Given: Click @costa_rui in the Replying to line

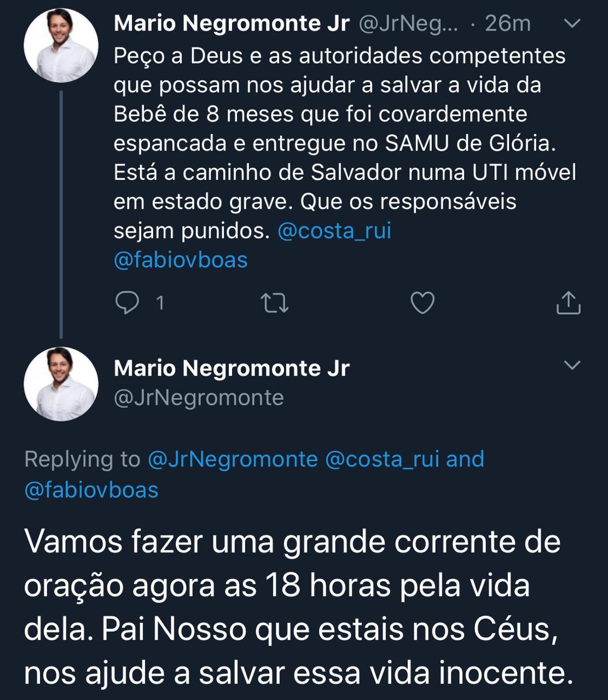Looking at the screenshot, I should click(382, 459).
